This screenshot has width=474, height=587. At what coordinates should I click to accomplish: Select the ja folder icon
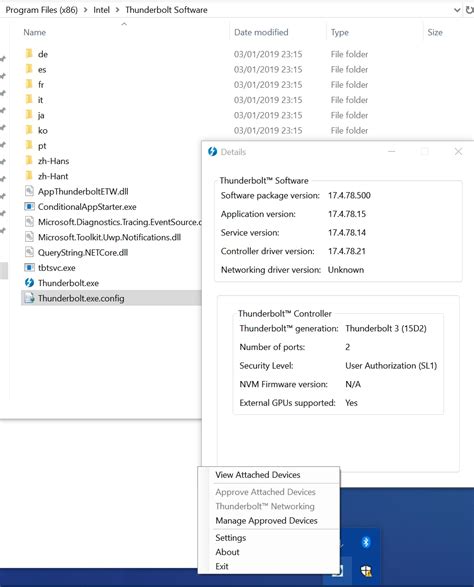click(x=29, y=115)
